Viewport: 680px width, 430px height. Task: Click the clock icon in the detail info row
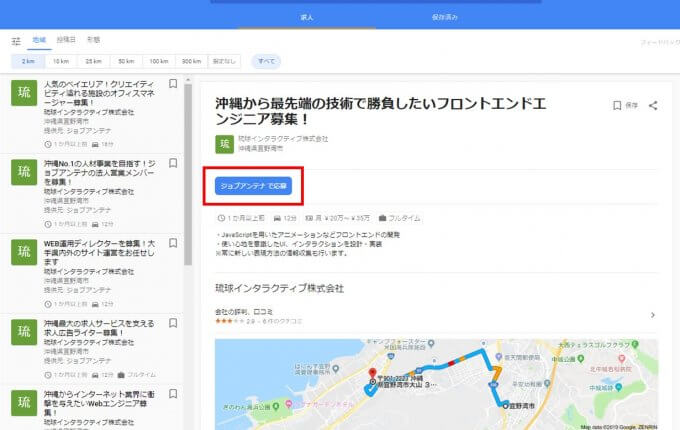(221, 218)
